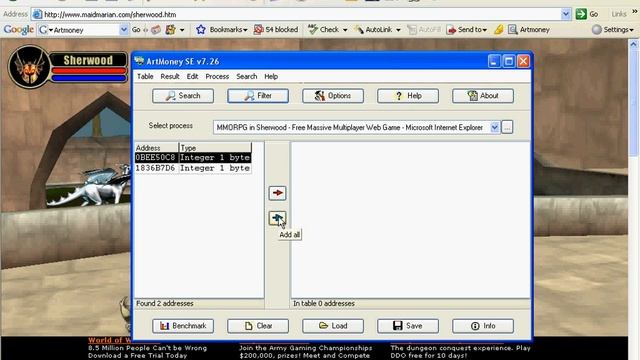
Task: Click the red health bar under Sherwood
Action: click(x=89, y=71)
